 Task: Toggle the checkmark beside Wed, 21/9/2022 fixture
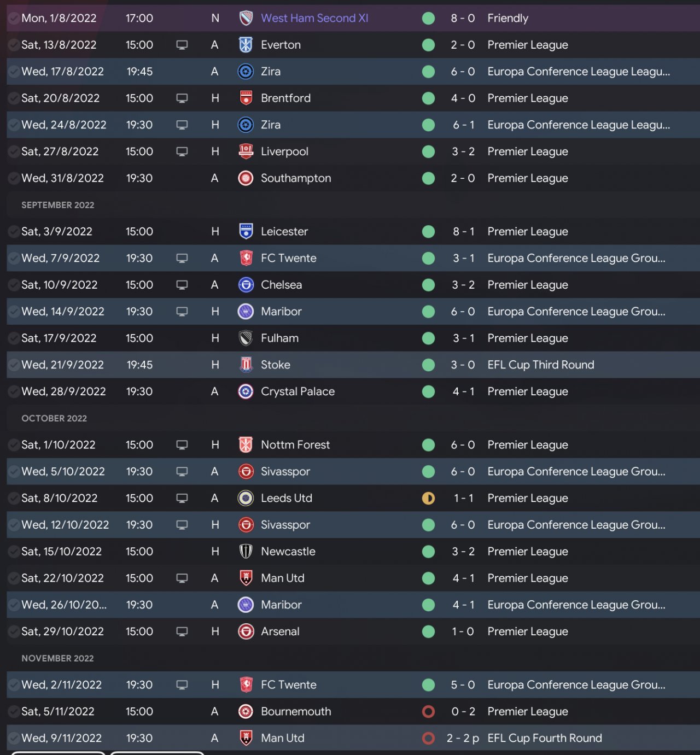(x=14, y=365)
